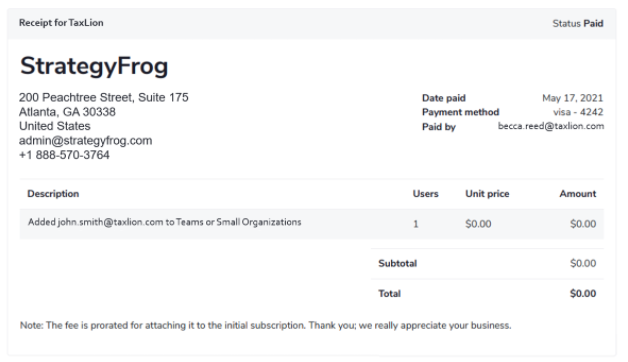Click the 200 Peachtree Street address line
This screenshot has height=362, width=628.
coord(104,97)
